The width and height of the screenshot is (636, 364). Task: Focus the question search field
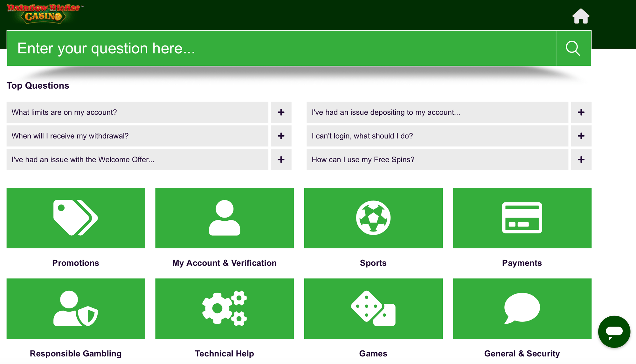pos(281,48)
